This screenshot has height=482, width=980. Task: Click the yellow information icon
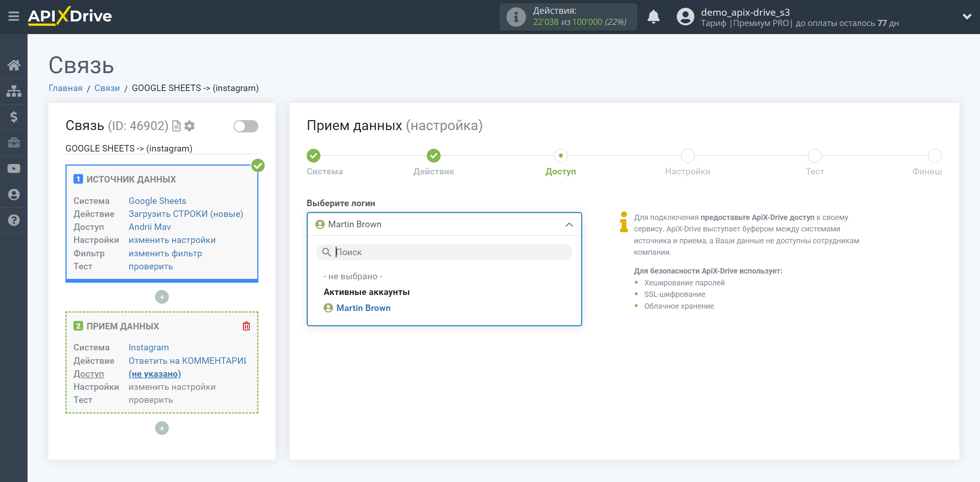click(x=624, y=222)
